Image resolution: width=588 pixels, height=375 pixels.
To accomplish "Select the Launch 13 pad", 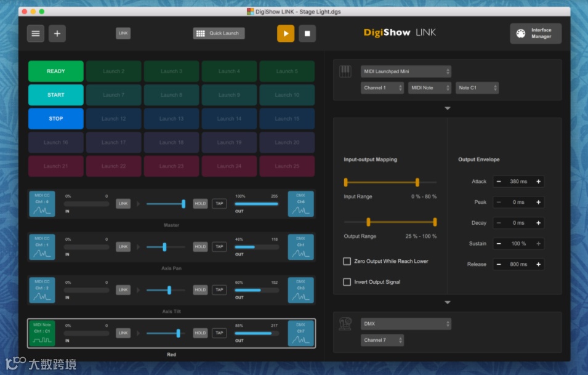I will coord(171,118).
